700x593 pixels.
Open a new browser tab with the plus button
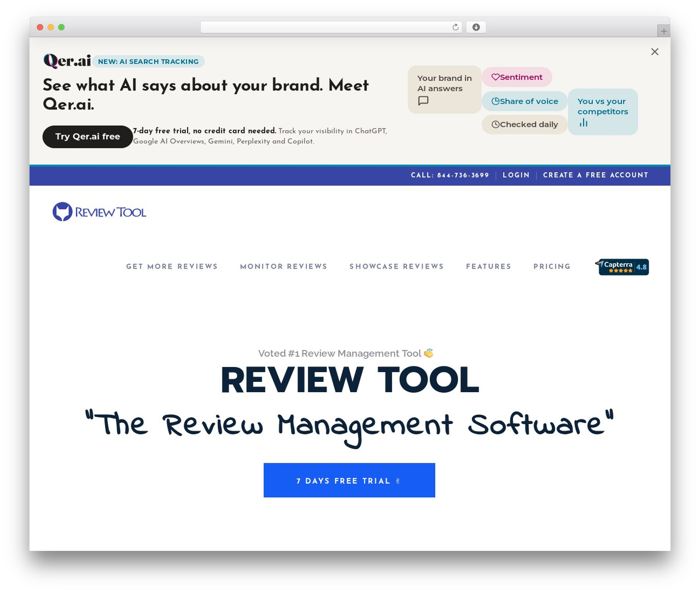tap(663, 31)
